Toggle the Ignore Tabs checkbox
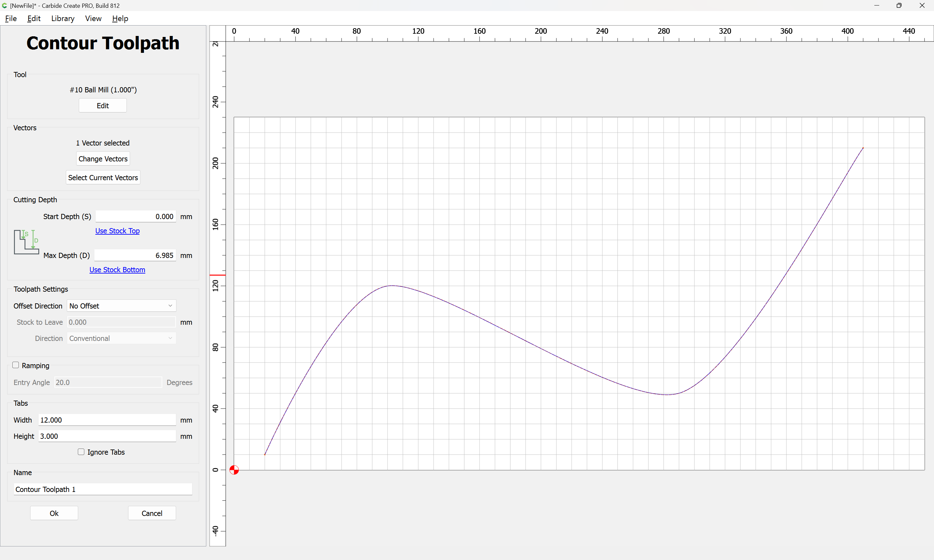Screen dimensions: 934x560 tap(81, 452)
